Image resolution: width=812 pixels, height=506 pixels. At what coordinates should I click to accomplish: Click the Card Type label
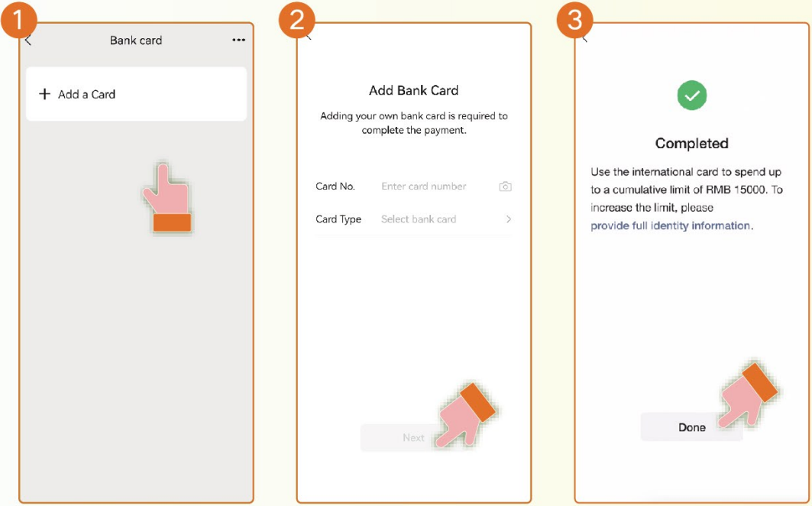pos(338,219)
